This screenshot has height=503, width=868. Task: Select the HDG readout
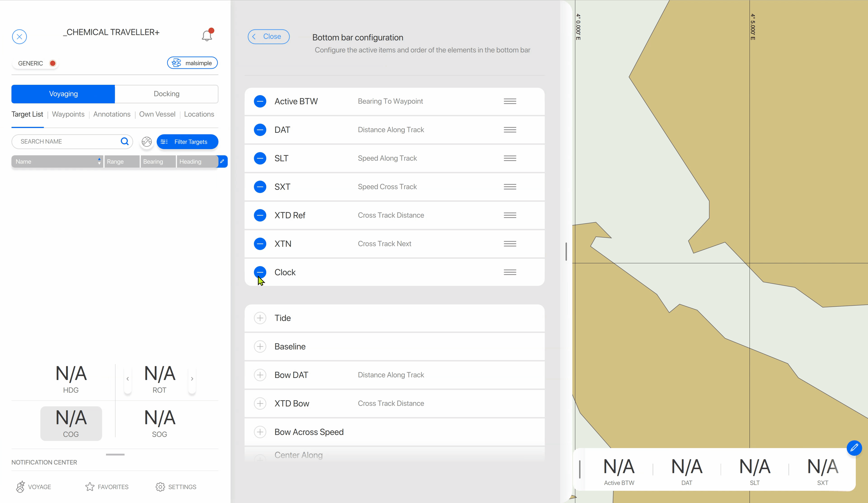(71, 379)
